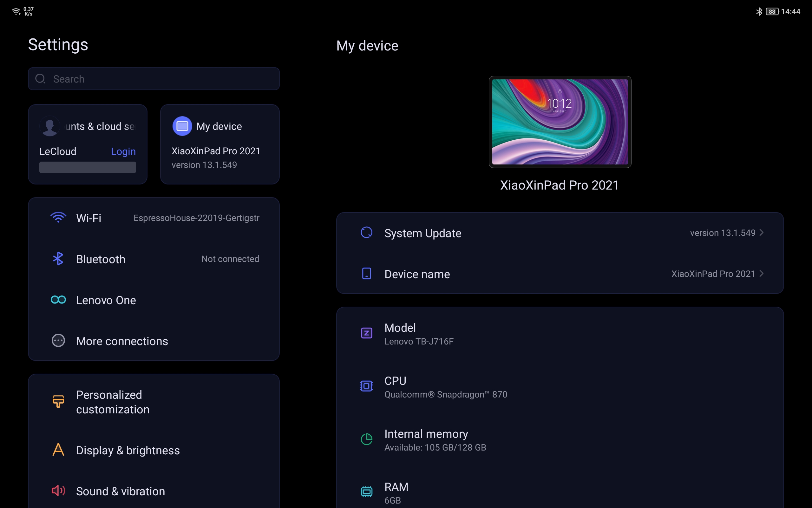Click the tablet wallpaper preview image
812x508 pixels.
560,122
